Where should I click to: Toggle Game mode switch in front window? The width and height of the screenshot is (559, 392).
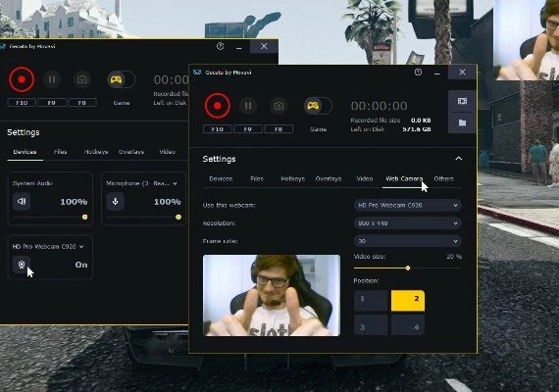pyautogui.click(x=318, y=106)
